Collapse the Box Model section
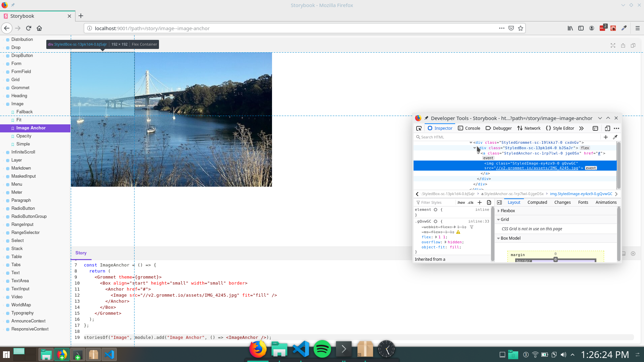644x362 pixels. [x=499, y=238]
